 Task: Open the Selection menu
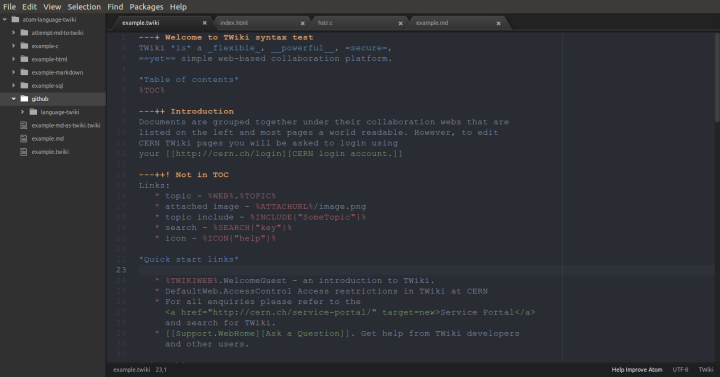click(x=84, y=7)
